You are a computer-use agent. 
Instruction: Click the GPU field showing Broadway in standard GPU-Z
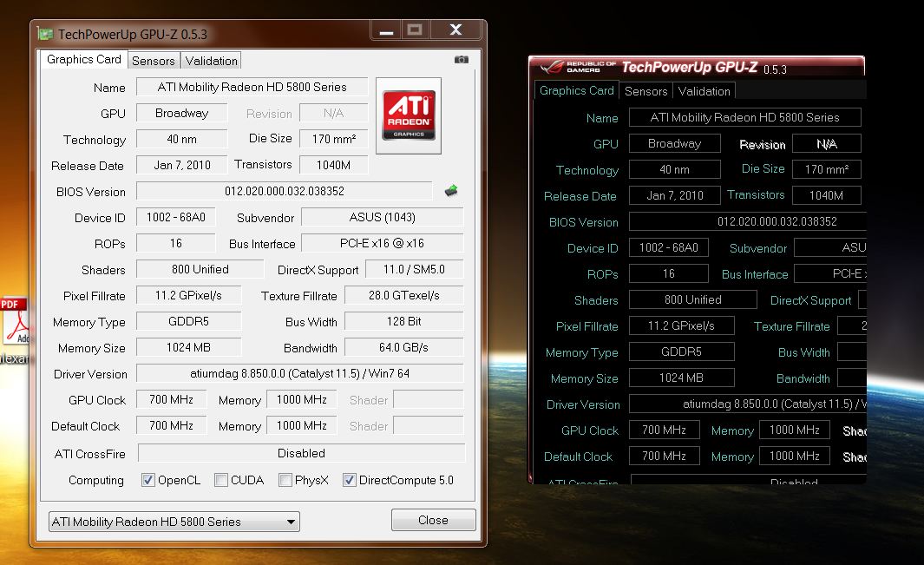click(181, 113)
